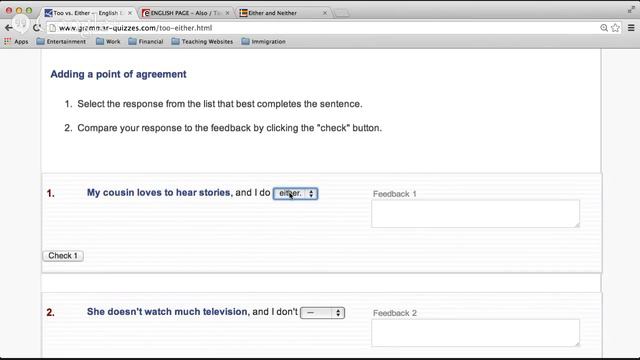Open the Chrome hamburger menu

click(631, 28)
